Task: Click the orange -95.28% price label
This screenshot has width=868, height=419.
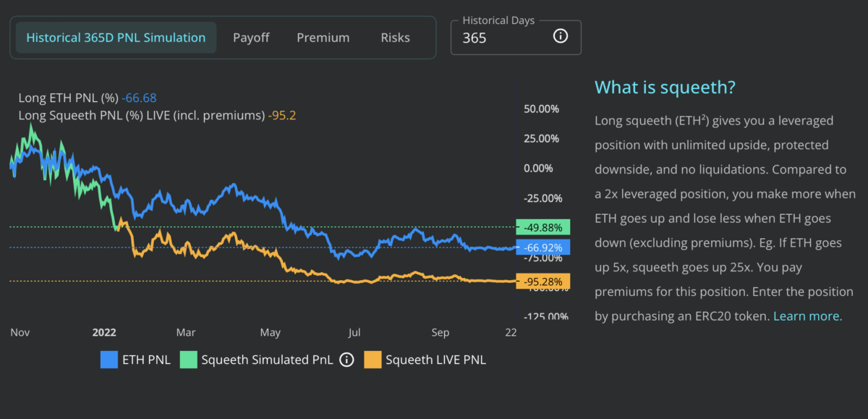Action: pyautogui.click(x=543, y=281)
